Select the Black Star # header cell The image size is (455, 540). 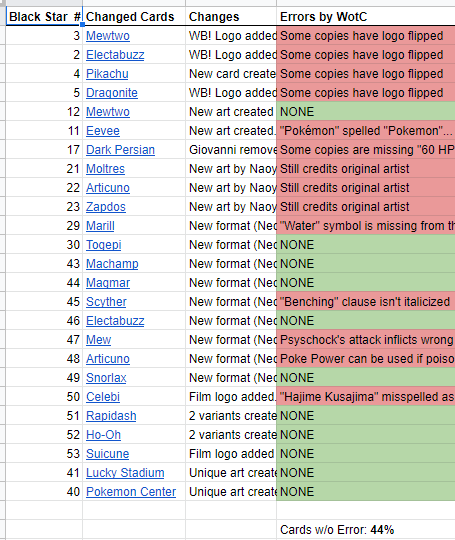[x=44, y=17]
